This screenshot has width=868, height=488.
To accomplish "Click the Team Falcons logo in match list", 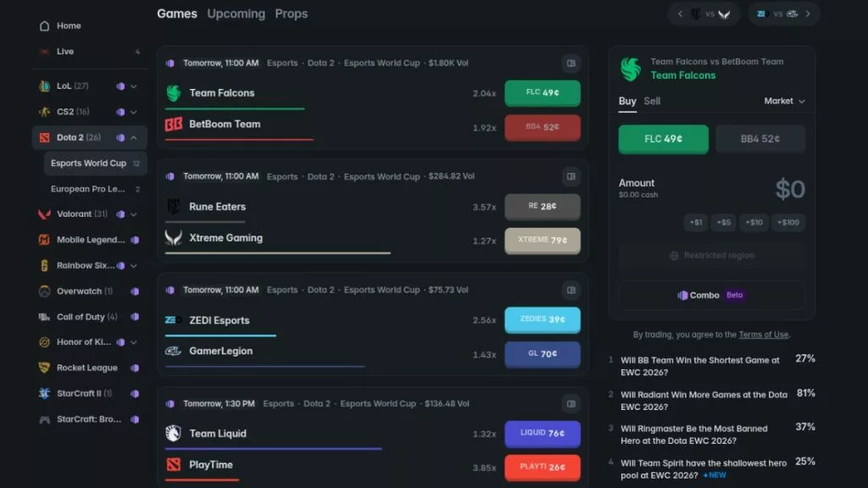I will click(x=173, y=93).
